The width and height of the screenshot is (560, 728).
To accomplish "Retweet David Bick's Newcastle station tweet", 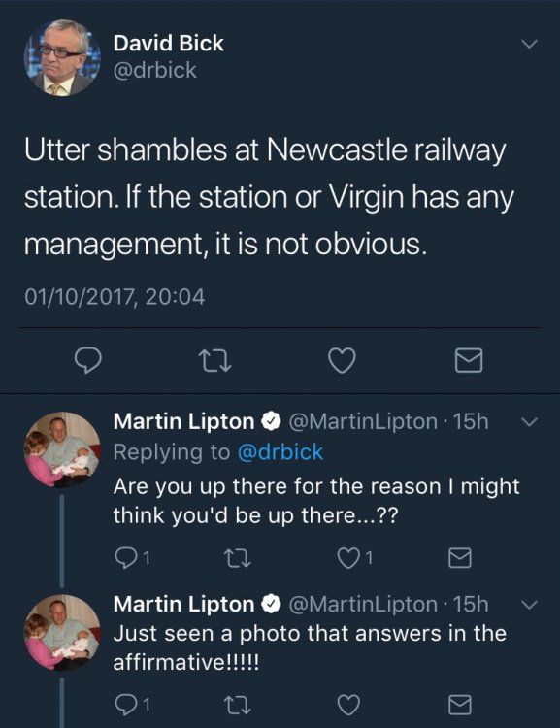I will 215,361.
